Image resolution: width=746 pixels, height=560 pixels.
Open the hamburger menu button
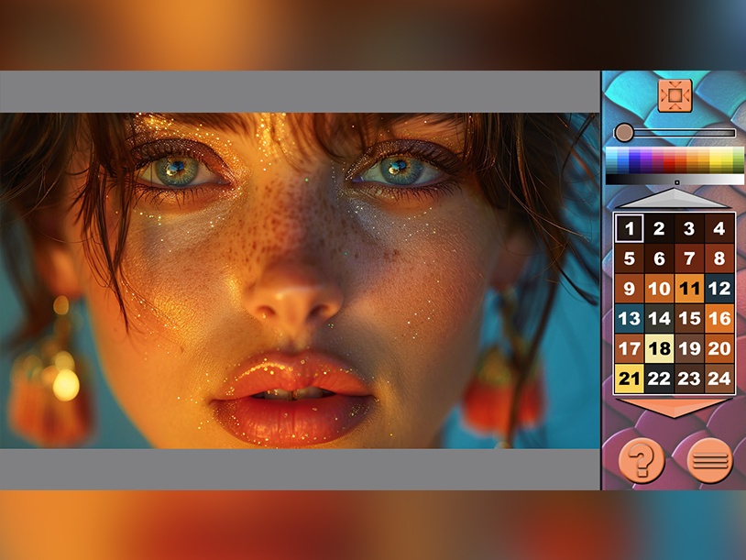tap(710, 461)
